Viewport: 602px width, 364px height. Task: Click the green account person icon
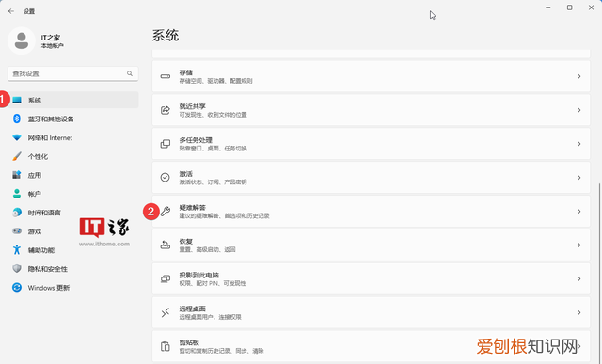click(17, 194)
